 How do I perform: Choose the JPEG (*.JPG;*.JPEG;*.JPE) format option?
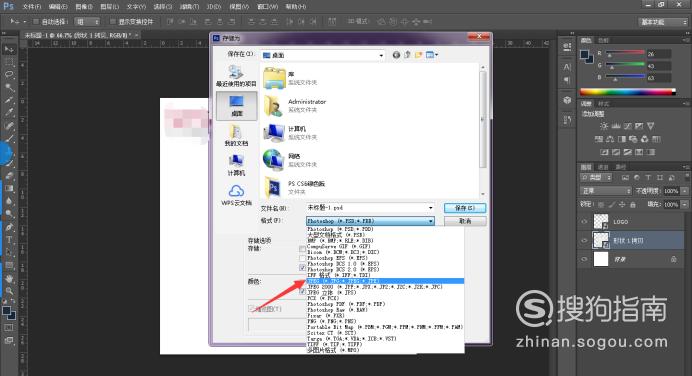coord(385,281)
